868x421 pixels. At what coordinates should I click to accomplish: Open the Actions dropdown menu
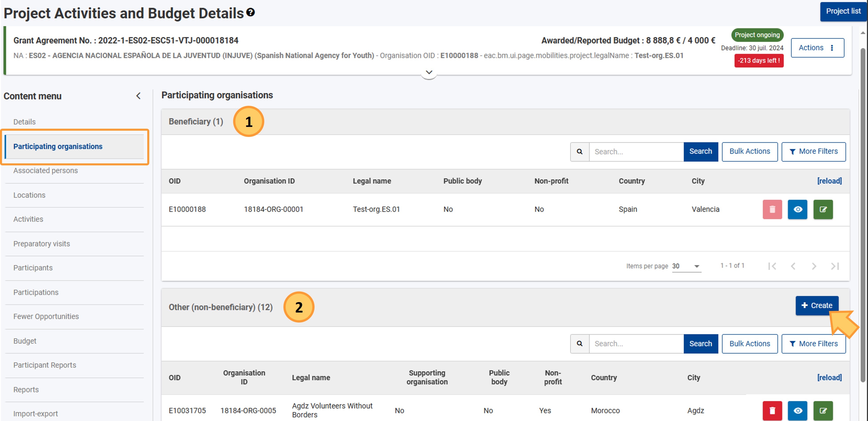pyautogui.click(x=818, y=48)
